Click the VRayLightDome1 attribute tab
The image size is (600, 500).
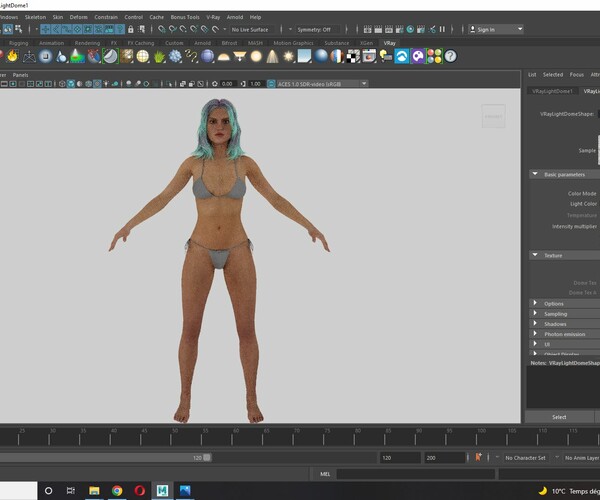click(552, 91)
